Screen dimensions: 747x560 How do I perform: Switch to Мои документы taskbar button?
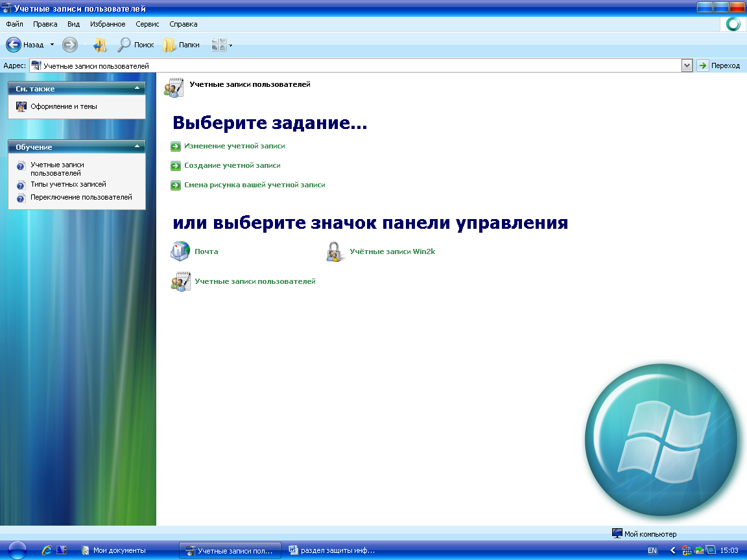pyautogui.click(x=114, y=550)
